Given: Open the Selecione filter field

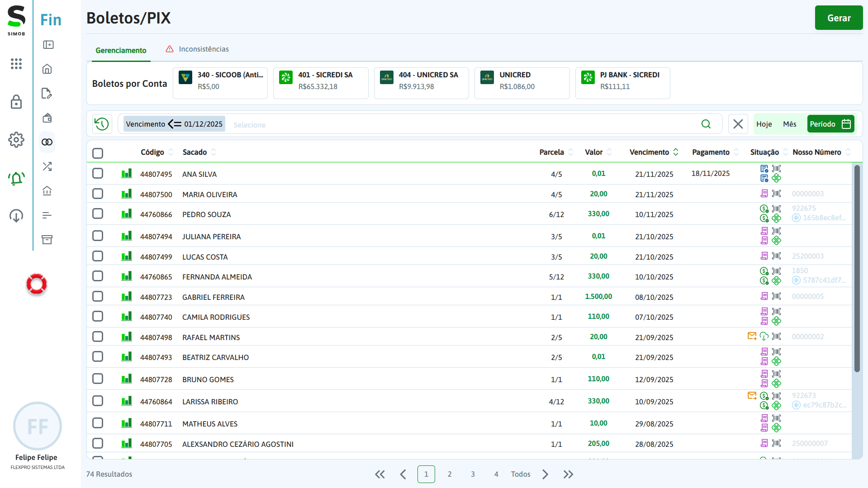Looking at the screenshot, I should tap(249, 125).
